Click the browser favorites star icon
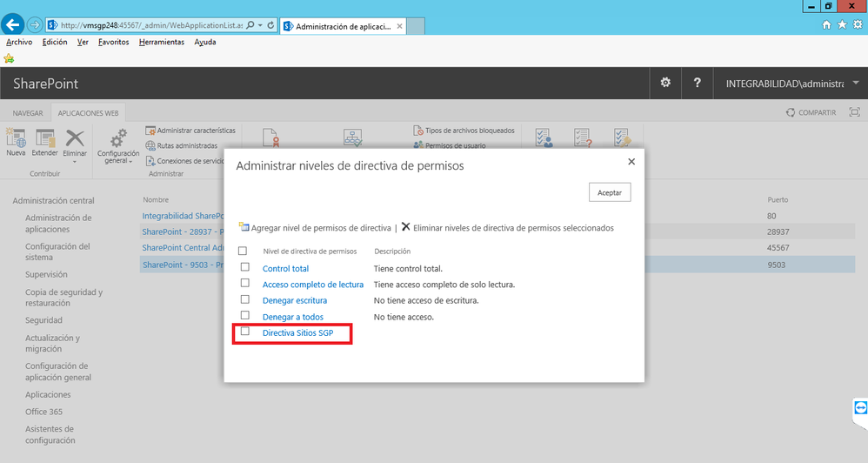The width and height of the screenshot is (868, 463). (842, 25)
